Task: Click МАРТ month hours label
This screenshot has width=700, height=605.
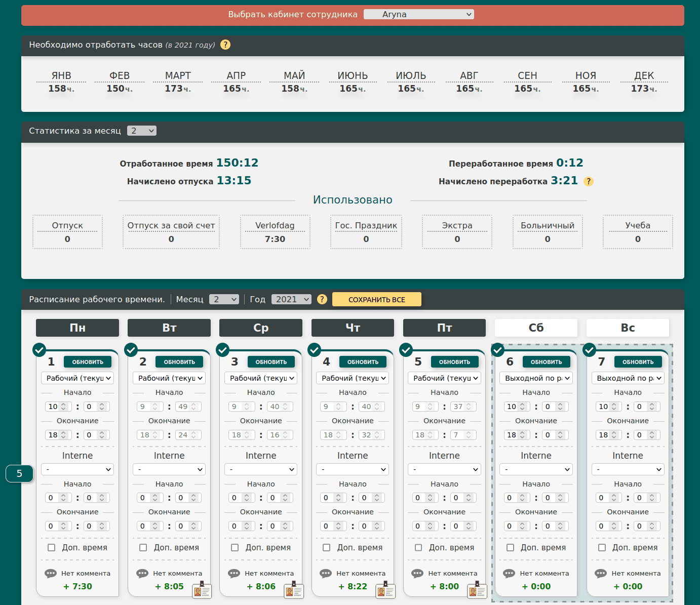Action: tap(178, 82)
